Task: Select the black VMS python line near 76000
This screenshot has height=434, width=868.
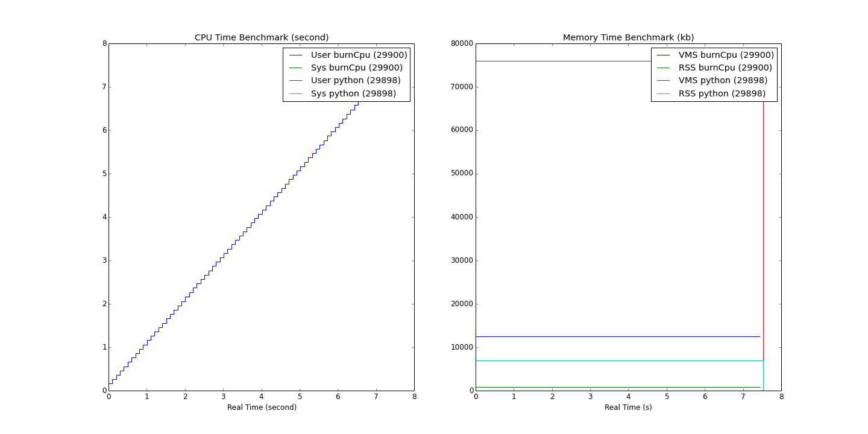Action: [573, 60]
